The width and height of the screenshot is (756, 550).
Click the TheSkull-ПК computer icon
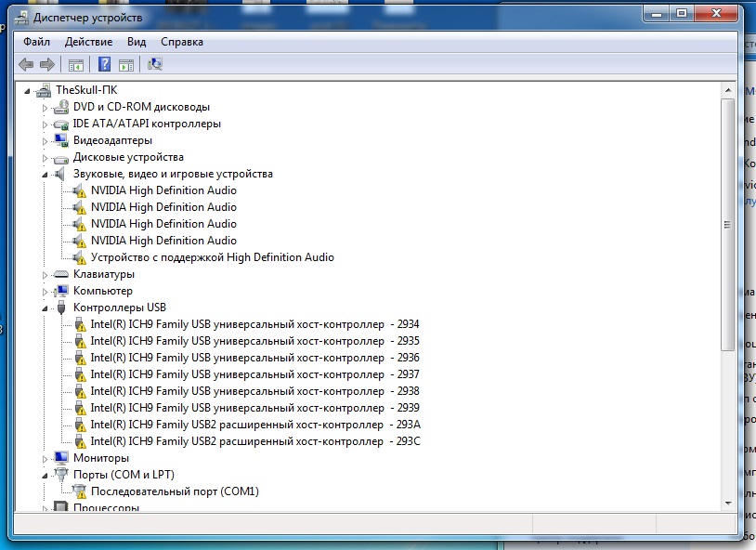[44, 90]
